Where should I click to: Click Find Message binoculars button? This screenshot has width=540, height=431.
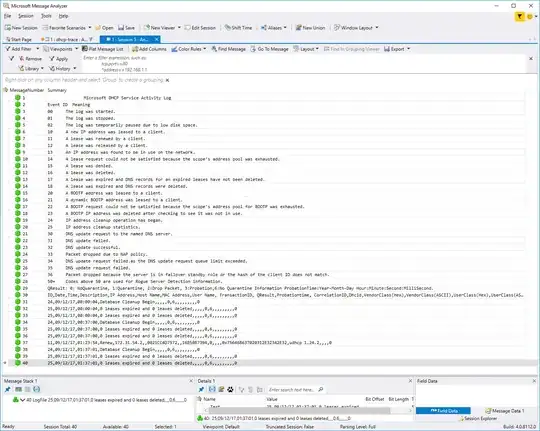coord(228,49)
